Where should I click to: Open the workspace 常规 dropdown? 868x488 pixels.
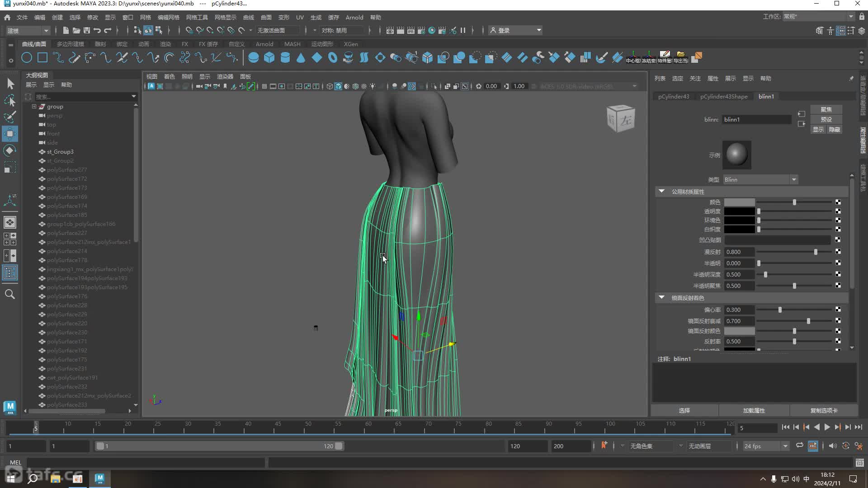coord(818,17)
